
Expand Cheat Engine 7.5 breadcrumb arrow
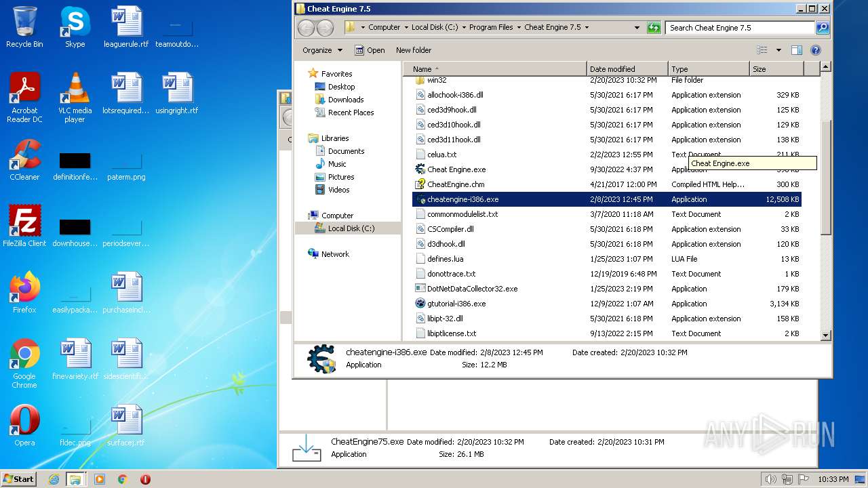(x=587, y=28)
